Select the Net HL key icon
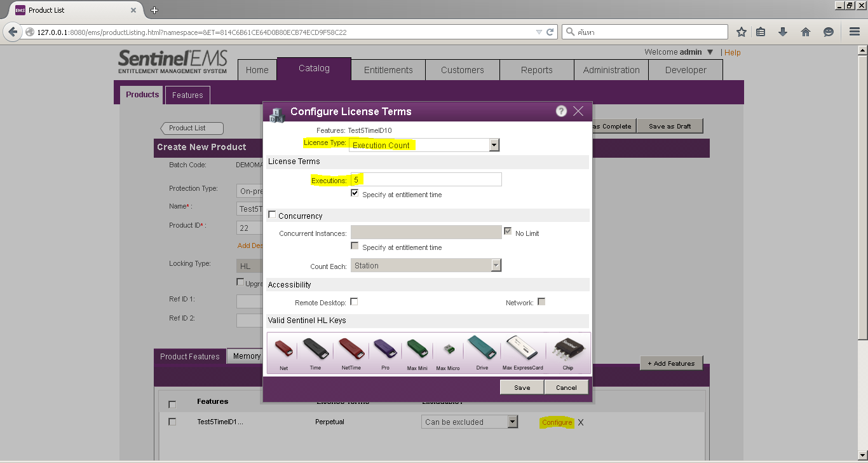 click(282, 349)
